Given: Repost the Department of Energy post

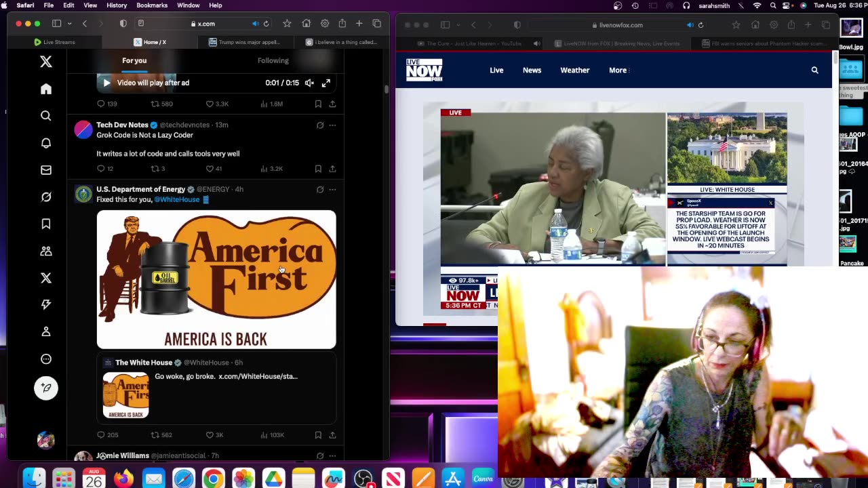Looking at the screenshot, I should [x=155, y=435].
